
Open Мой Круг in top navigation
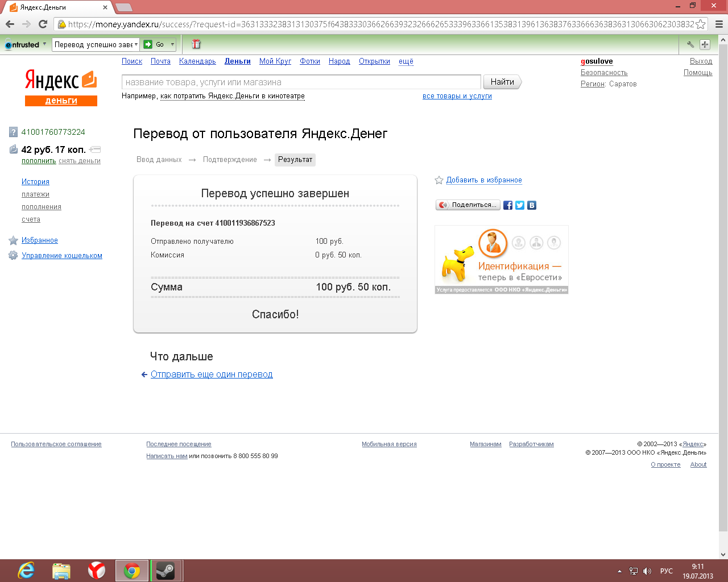point(275,61)
